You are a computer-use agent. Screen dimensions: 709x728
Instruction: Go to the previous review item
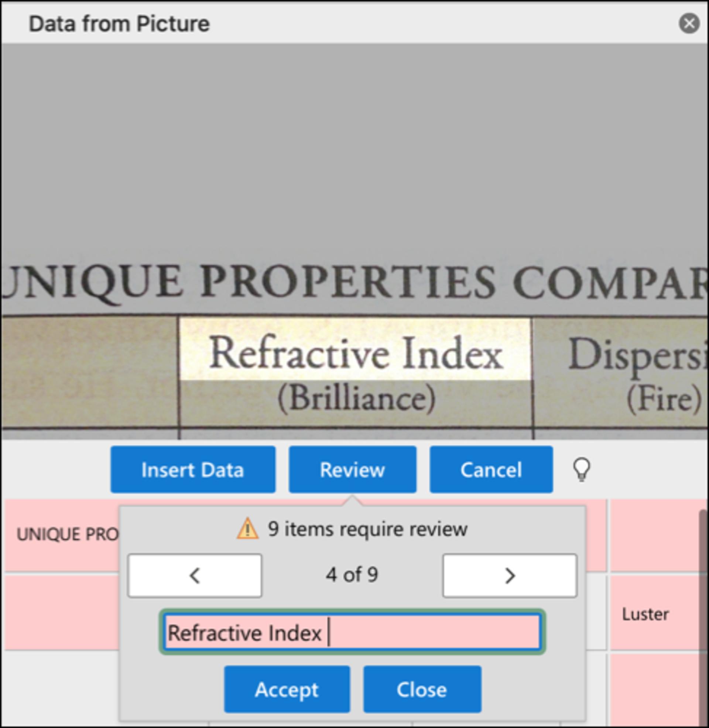tap(195, 576)
